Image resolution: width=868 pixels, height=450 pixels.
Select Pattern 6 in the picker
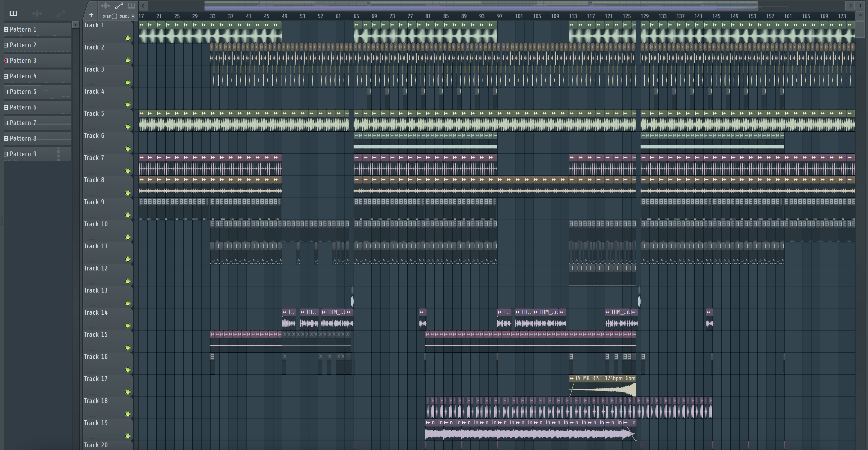(37, 107)
